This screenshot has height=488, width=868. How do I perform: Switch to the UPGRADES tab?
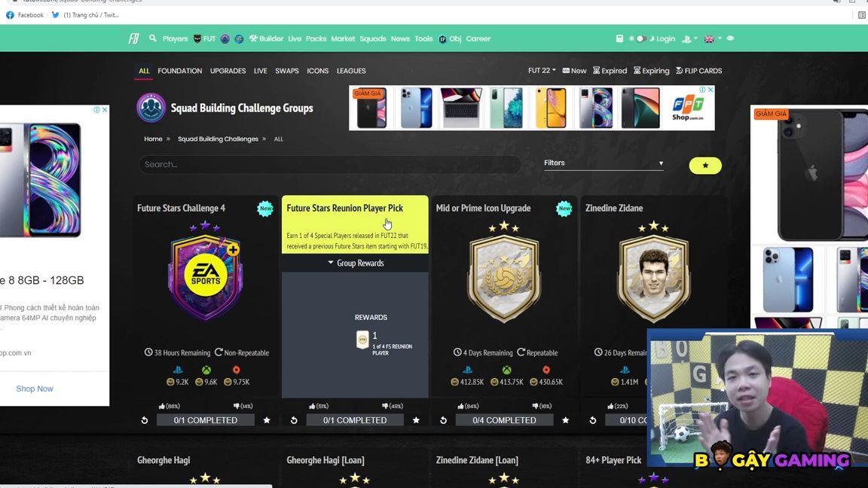coord(228,71)
